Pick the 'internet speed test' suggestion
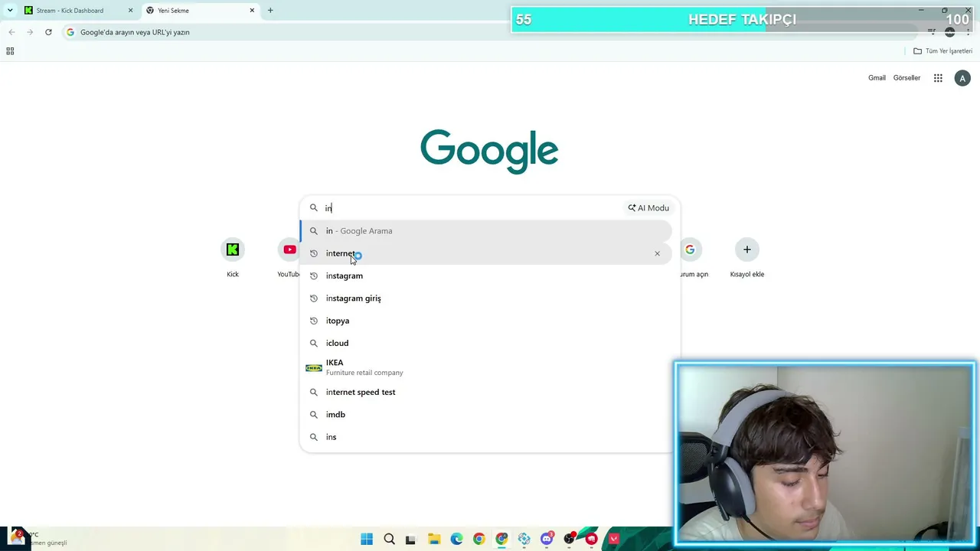This screenshot has width=980, height=551. [486, 393]
